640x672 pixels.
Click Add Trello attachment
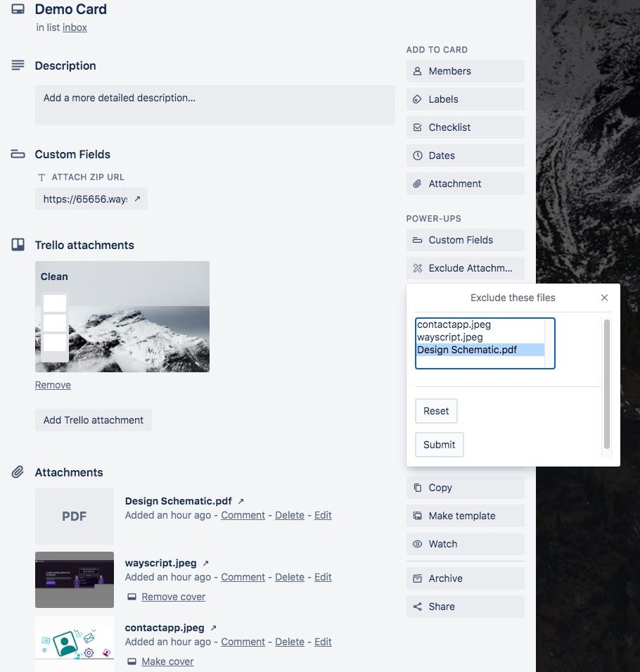point(93,419)
